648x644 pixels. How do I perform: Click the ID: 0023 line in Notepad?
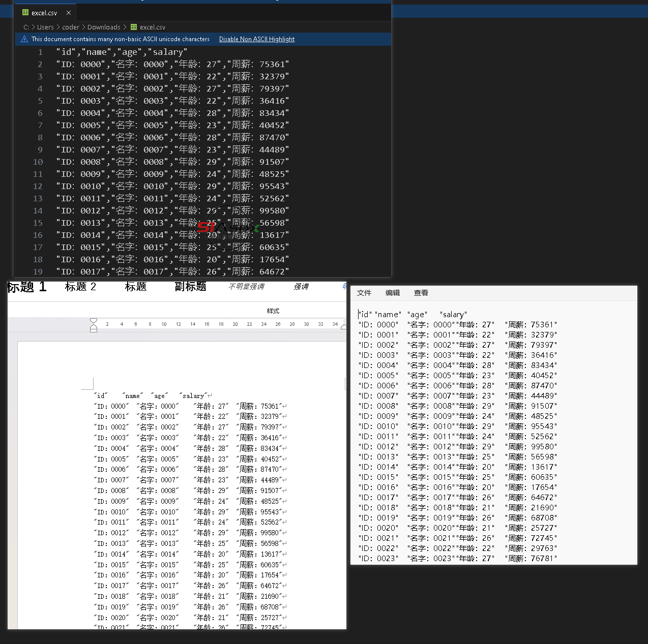458,559
